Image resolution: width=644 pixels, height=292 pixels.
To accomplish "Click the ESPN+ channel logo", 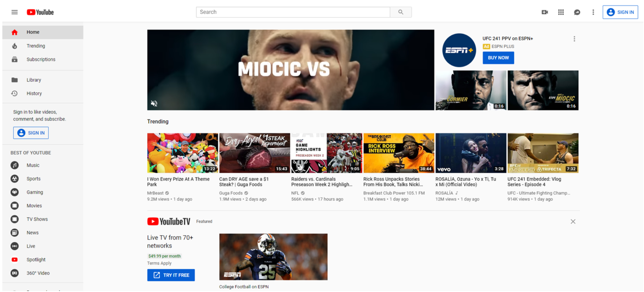I will pos(459,50).
